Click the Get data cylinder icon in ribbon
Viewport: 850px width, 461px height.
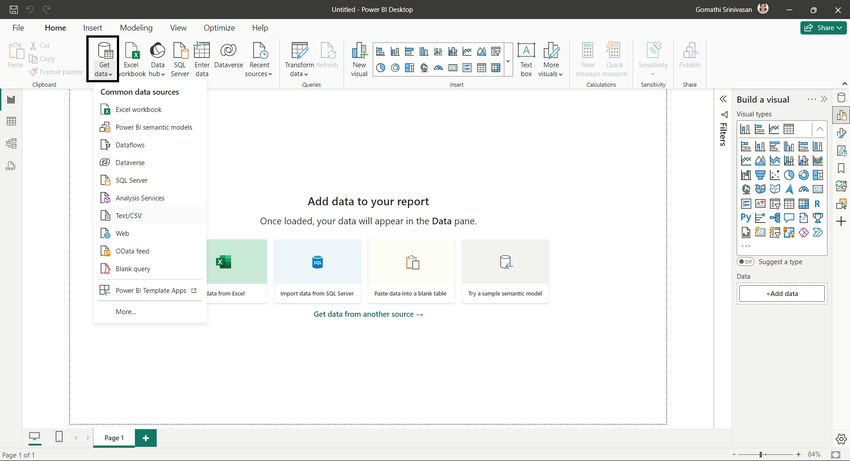[105, 50]
